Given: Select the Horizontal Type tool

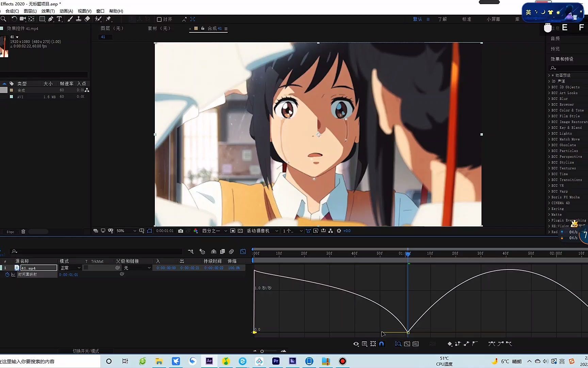Looking at the screenshot, I should pos(59,19).
